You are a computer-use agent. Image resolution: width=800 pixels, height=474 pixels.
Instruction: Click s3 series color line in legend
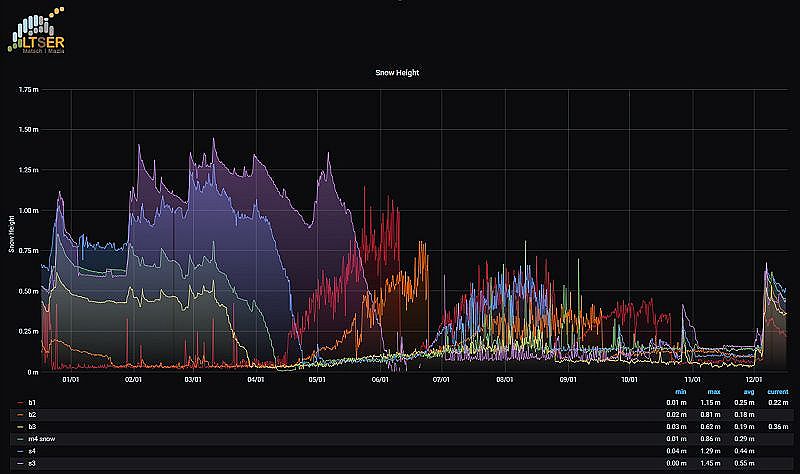20,464
